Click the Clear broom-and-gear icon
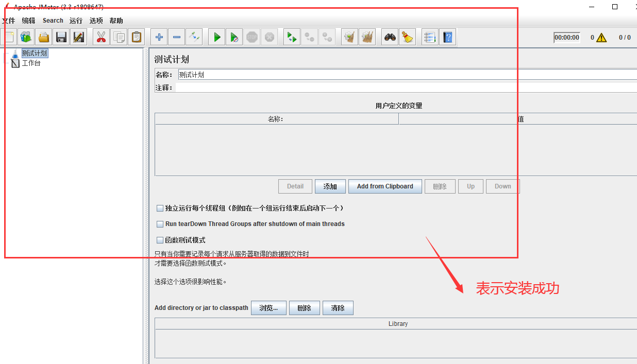The height and width of the screenshot is (364, 637). coord(350,37)
